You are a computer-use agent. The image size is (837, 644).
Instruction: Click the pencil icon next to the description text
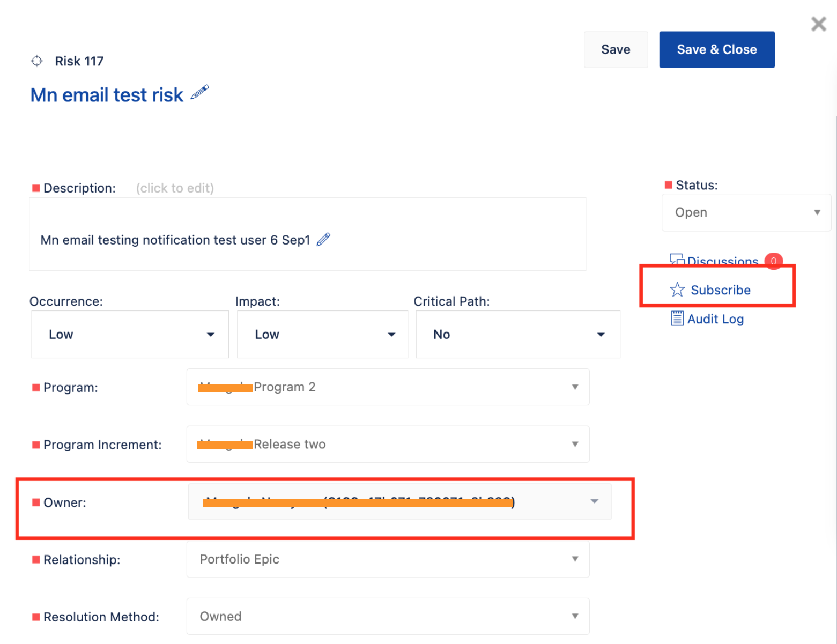[x=323, y=239]
